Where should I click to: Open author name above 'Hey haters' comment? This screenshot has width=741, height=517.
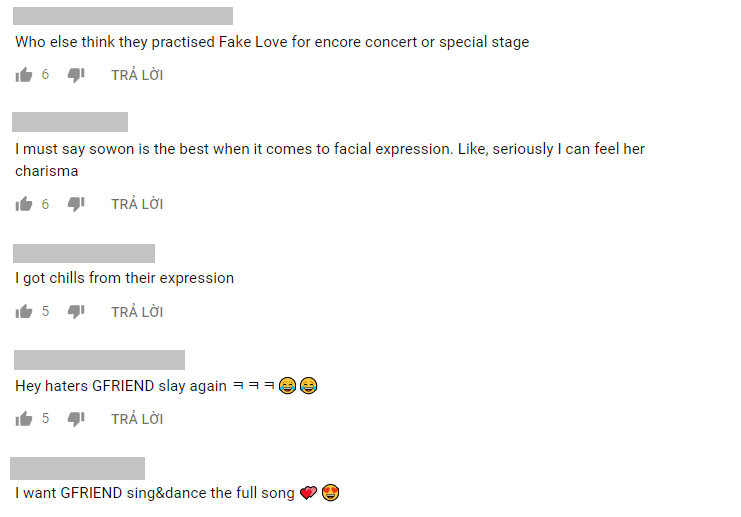(x=99, y=360)
